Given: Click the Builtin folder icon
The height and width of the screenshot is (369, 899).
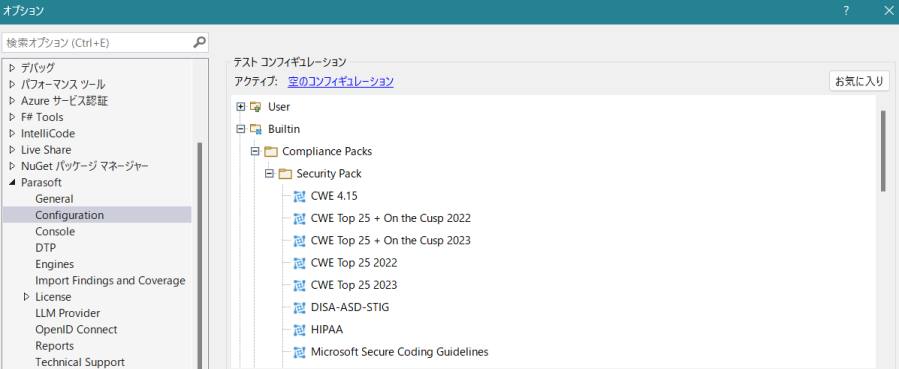Looking at the screenshot, I should (x=256, y=129).
